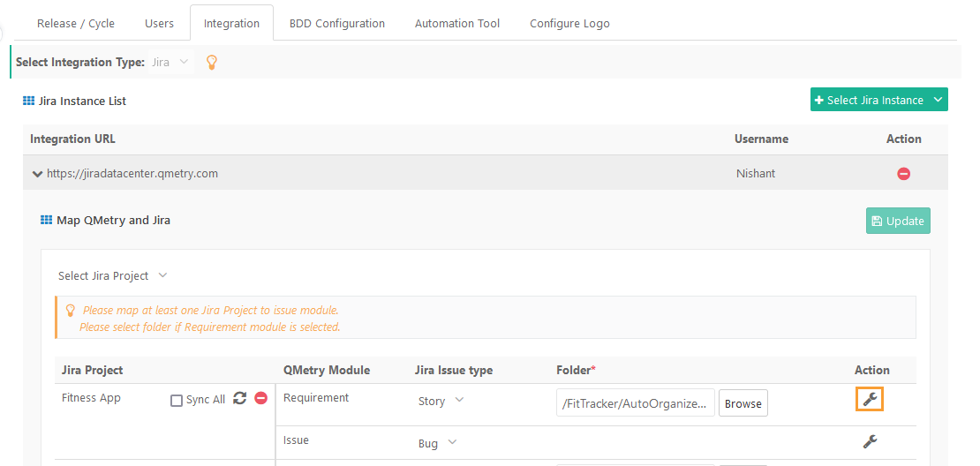Open the Story issue type dropdown
The image size is (980, 466).
(441, 402)
